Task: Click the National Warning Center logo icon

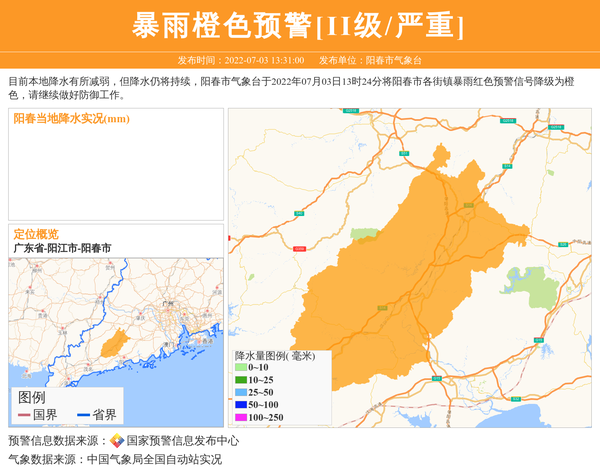Action: point(117,440)
